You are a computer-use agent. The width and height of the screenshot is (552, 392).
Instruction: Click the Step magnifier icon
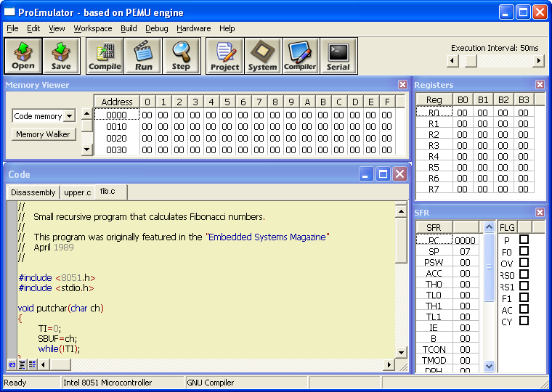coord(181,56)
